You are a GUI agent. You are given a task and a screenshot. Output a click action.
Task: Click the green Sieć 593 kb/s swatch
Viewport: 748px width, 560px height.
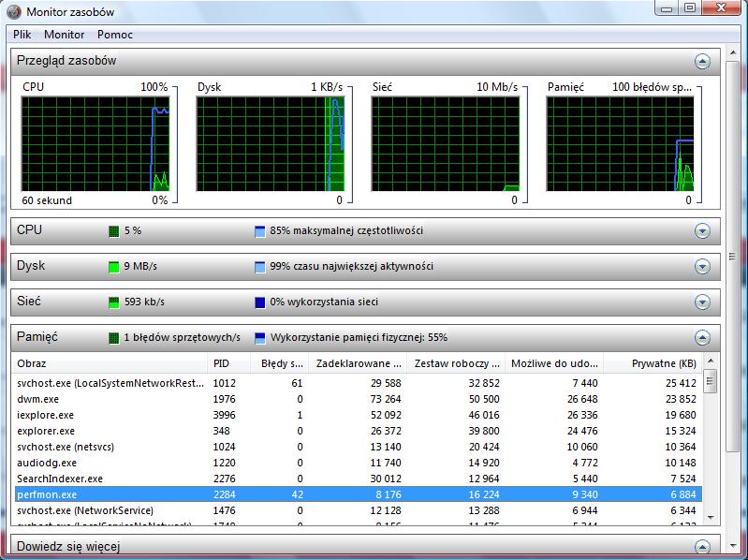point(113,302)
